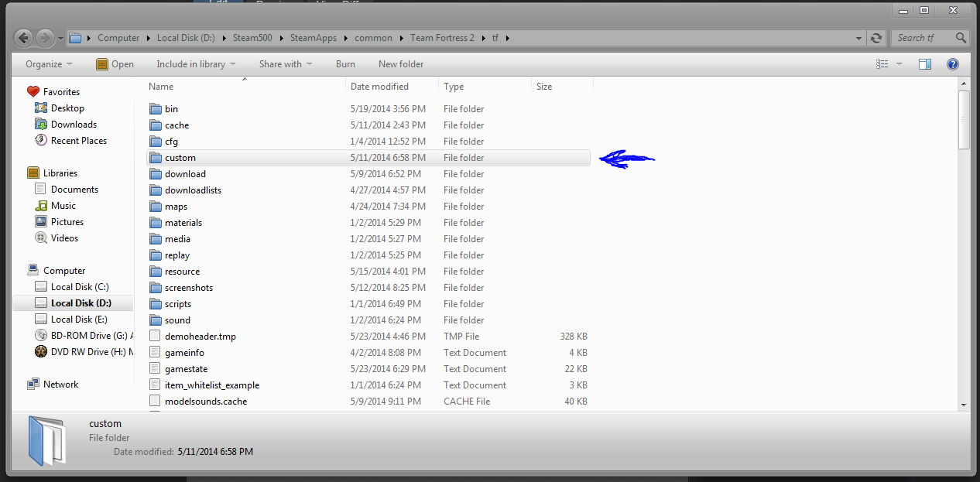
Task: Click the Music library icon
Action: point(41,206)
